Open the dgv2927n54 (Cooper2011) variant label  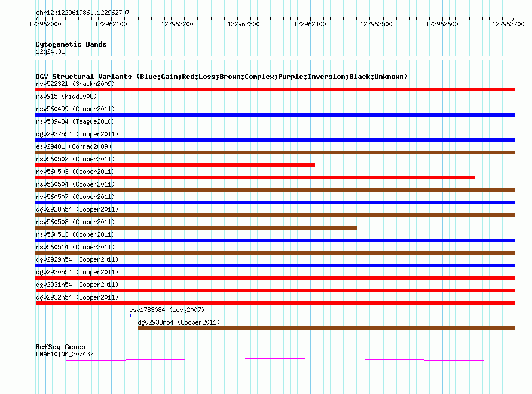tap(77, 134)
